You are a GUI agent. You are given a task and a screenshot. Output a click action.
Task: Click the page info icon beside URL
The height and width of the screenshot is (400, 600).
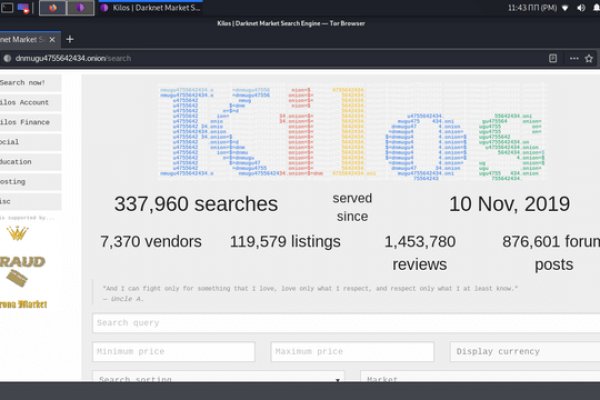coord(7,58)
